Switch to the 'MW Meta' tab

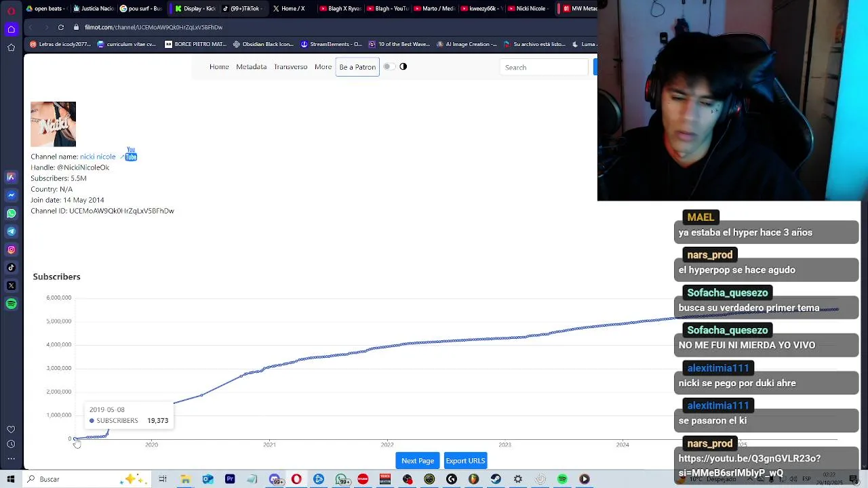[578, 9]
